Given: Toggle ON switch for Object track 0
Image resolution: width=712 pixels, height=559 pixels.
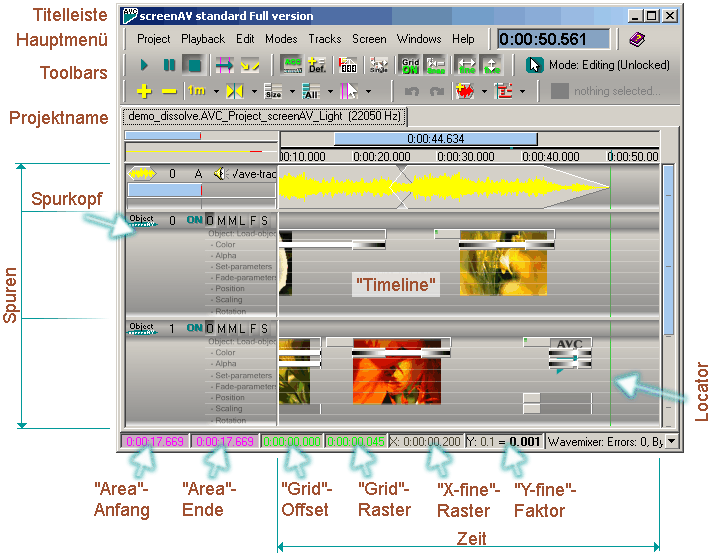Looking at the screenshot, I should tap(195, 220).
